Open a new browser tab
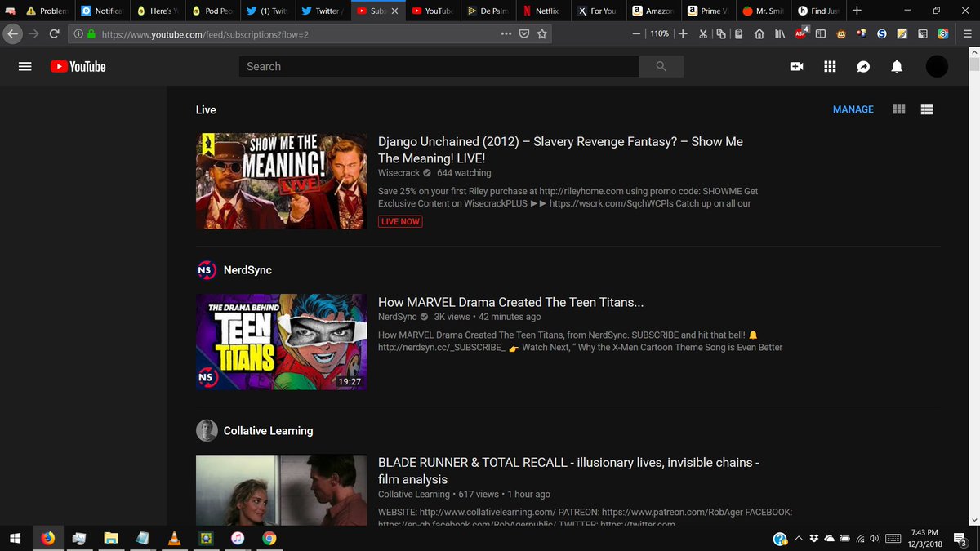 click(857, 11)
